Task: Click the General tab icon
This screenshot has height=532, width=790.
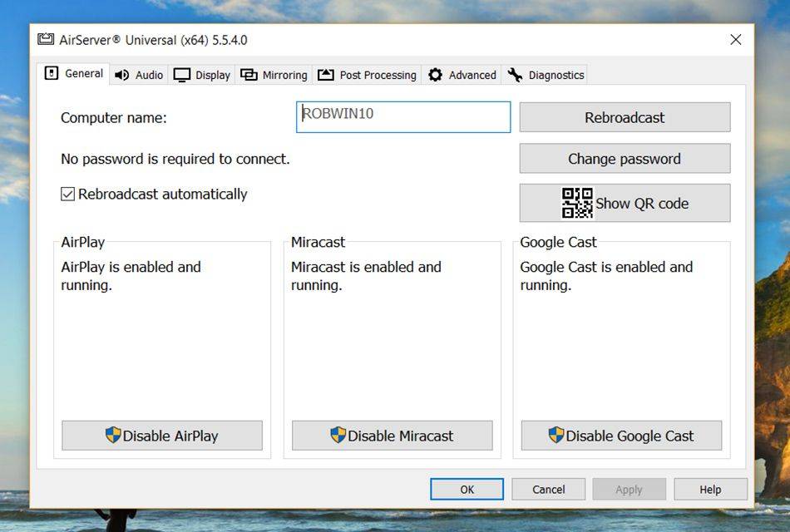Action: [52, 73]
